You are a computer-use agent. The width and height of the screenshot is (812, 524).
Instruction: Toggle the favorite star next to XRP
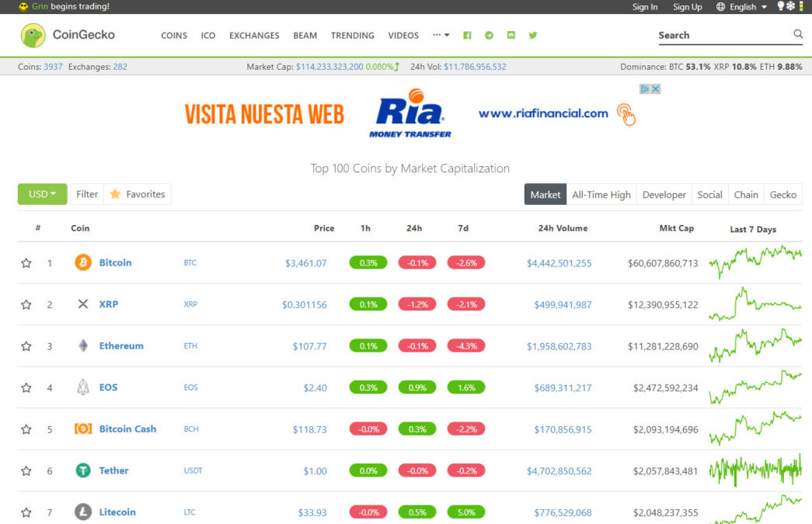(26, 304)
